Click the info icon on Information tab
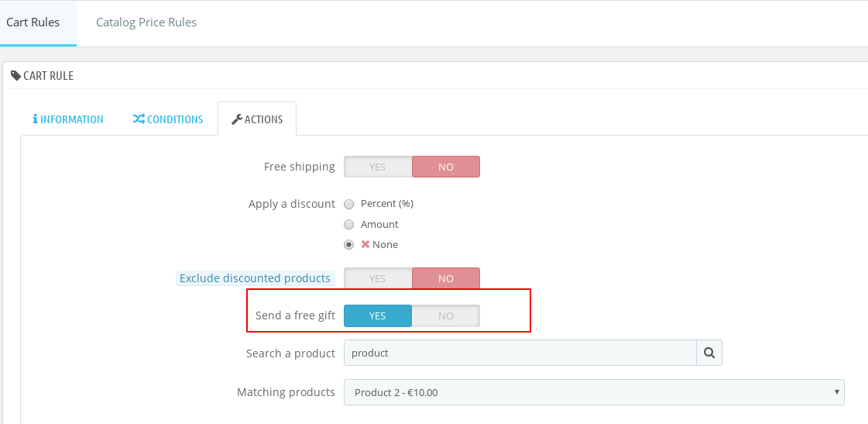Image resolution: width=868 pixels, height=424 pixels. pyautogui.click(x=35, y=119)
